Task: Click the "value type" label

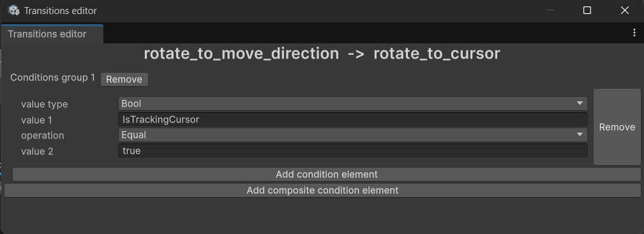Action: point(44,105)
